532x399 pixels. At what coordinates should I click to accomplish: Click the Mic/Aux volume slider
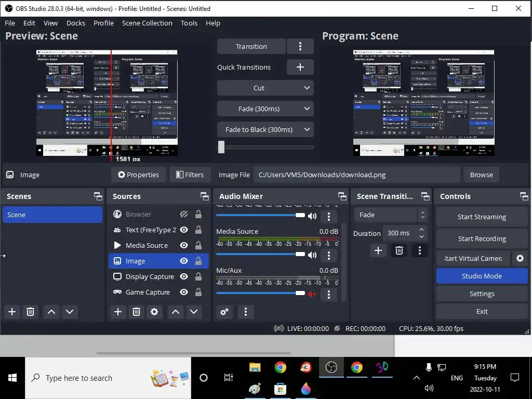(x=260, y=293)
